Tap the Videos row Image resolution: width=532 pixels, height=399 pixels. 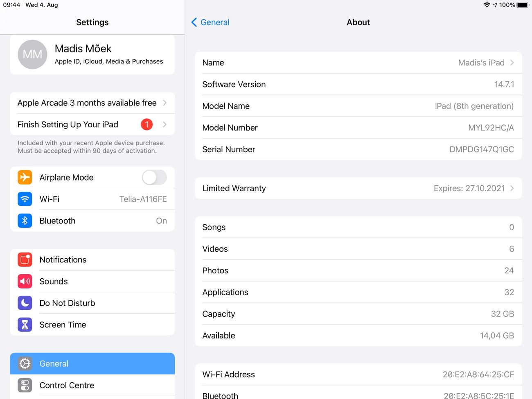358,249
